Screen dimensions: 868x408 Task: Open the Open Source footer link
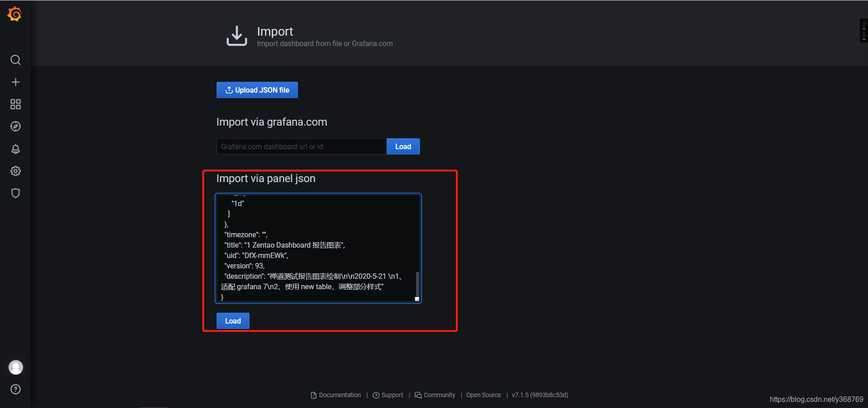pyautogui.click(x=483, y=395)
